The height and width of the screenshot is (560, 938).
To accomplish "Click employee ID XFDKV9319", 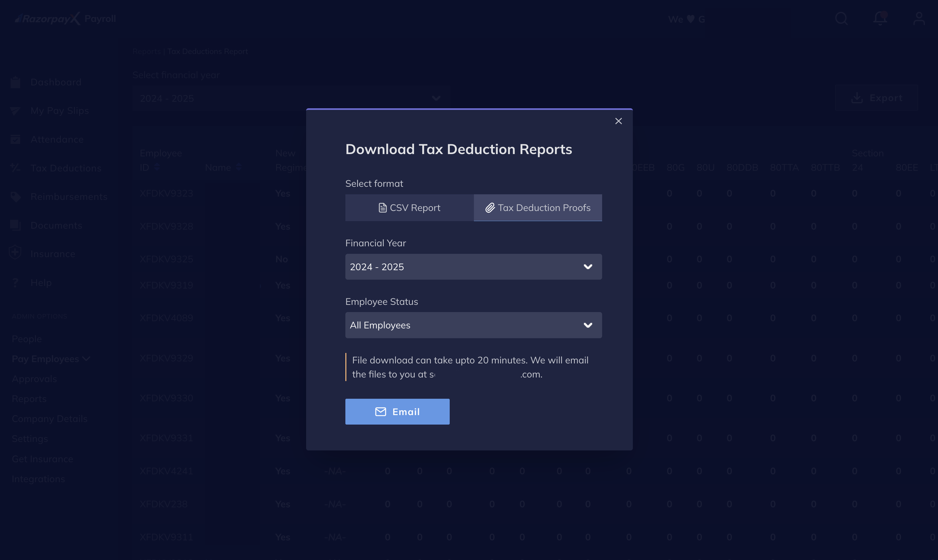I will tap(166, 285).
